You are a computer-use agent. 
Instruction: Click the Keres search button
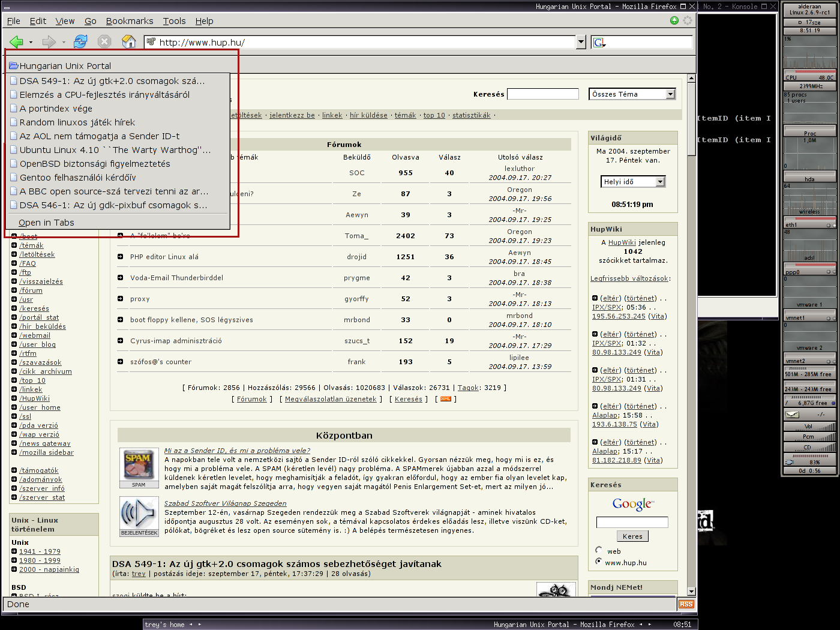(632, 536)
